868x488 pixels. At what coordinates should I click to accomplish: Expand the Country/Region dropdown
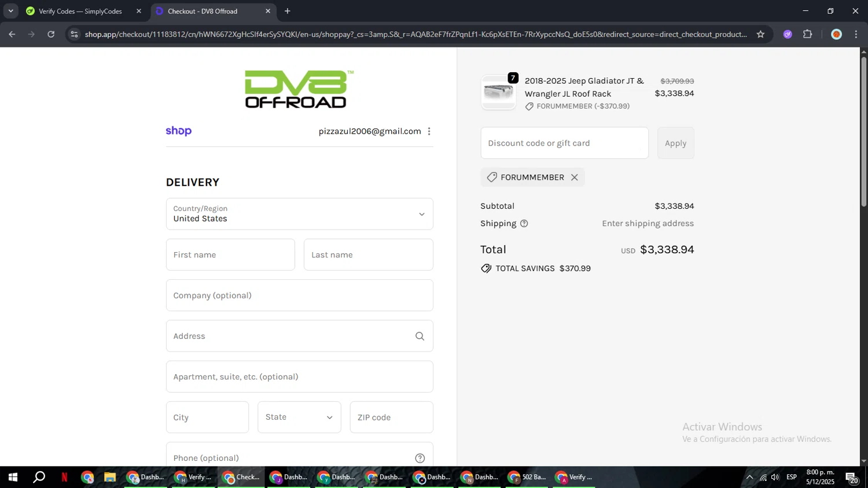pos(299,214)
